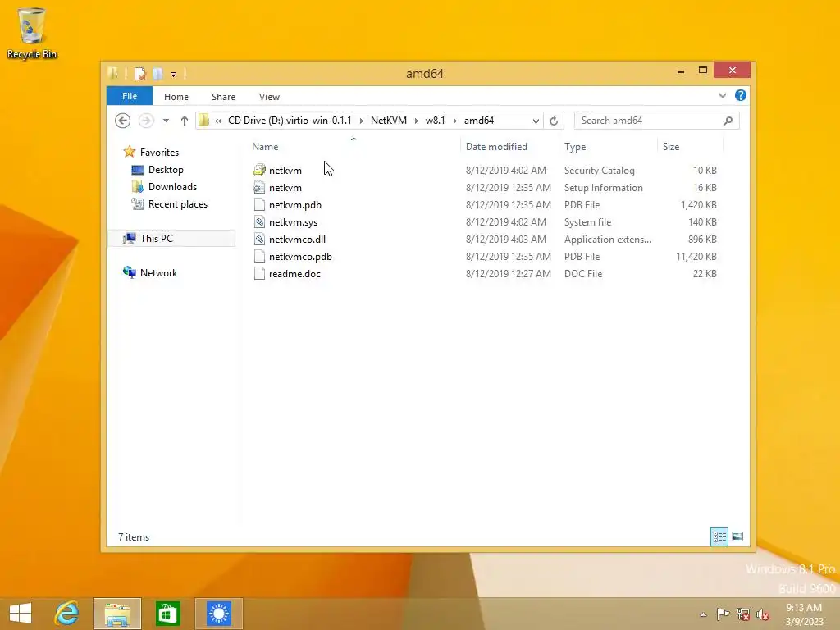Viewport: 840px width, 630px height.
Task: Select Network in the navigation pane
Action: click(x=158, y=272)
